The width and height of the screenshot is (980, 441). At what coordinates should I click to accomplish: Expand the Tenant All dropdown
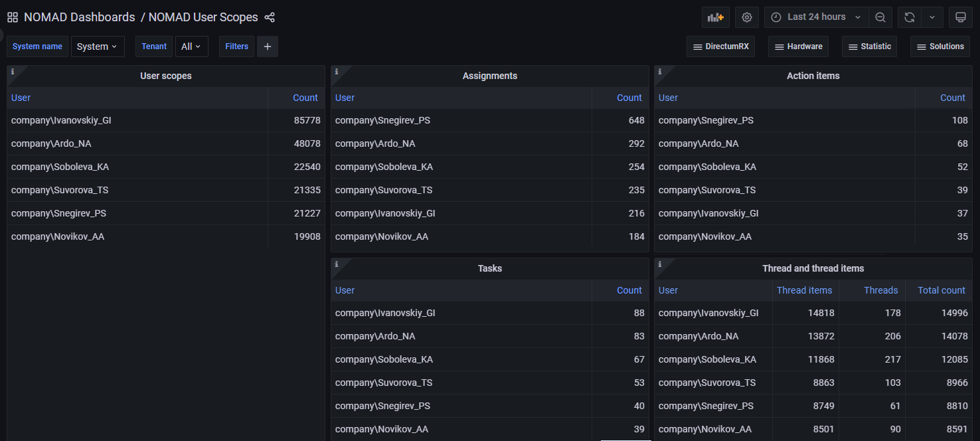click(x=191, y=46)
